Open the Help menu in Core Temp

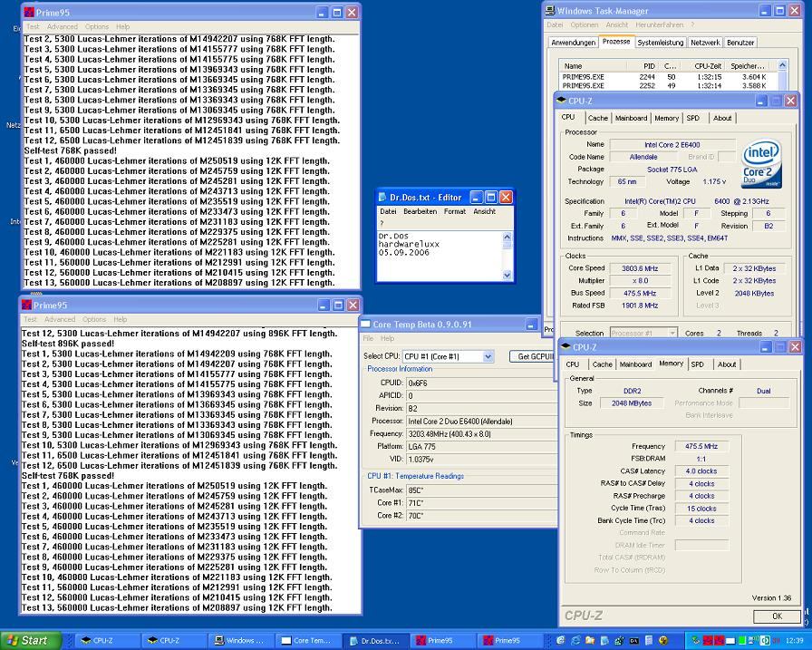coord(387,338)
